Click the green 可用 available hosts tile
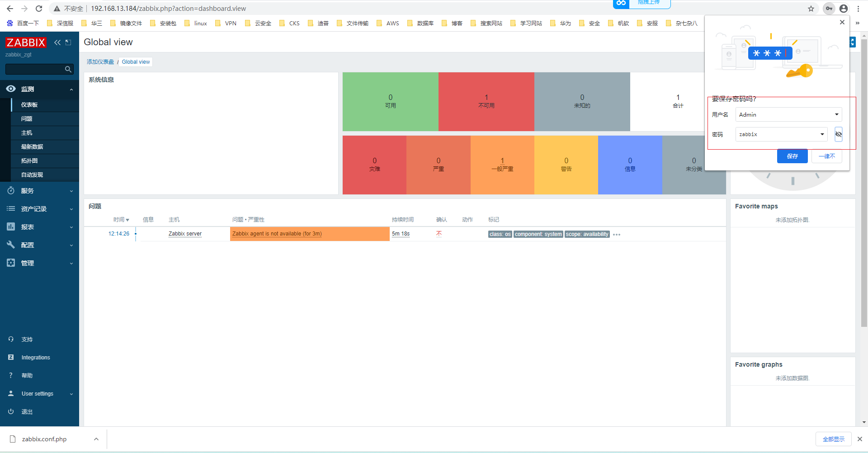868x453 pixels. [x=391, y=102]
